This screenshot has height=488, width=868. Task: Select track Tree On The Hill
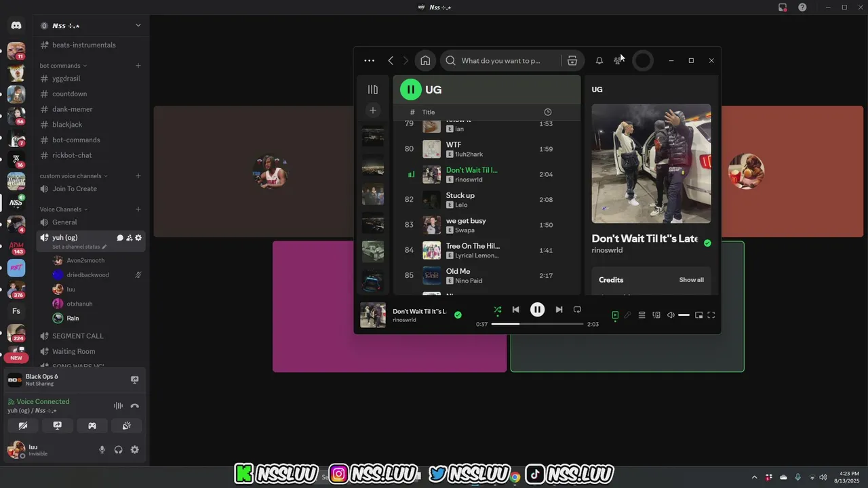click(486, 250)
